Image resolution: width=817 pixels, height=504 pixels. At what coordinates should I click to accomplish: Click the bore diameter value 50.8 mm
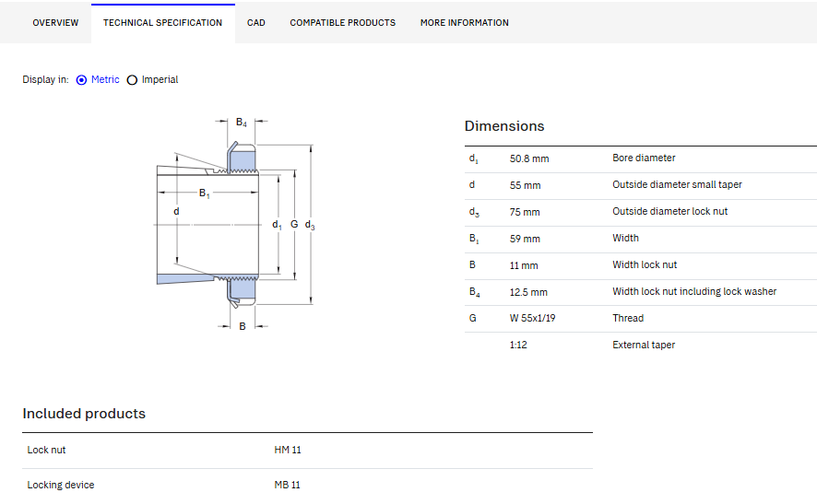529,158
